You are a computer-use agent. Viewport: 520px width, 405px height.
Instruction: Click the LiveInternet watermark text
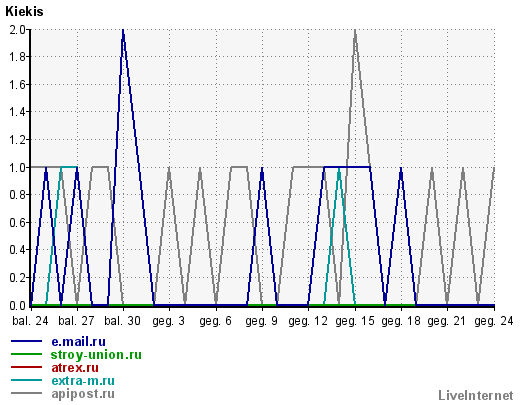(x=476, y=396)
